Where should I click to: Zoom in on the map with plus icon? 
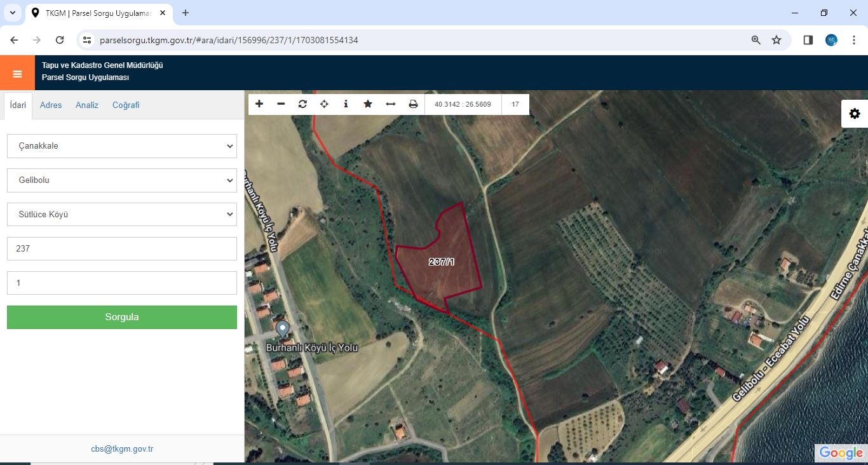[259, 104]
